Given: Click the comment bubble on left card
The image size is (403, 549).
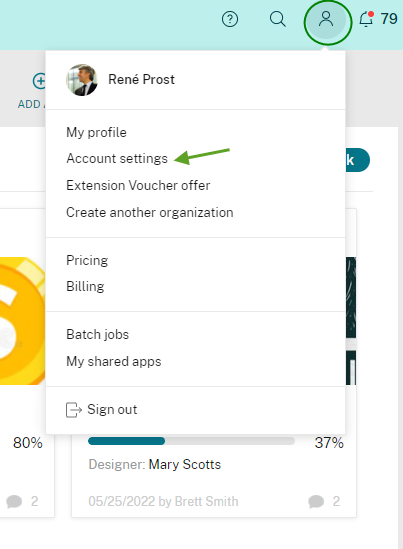Looking at the screenshot, I should 14,501.
